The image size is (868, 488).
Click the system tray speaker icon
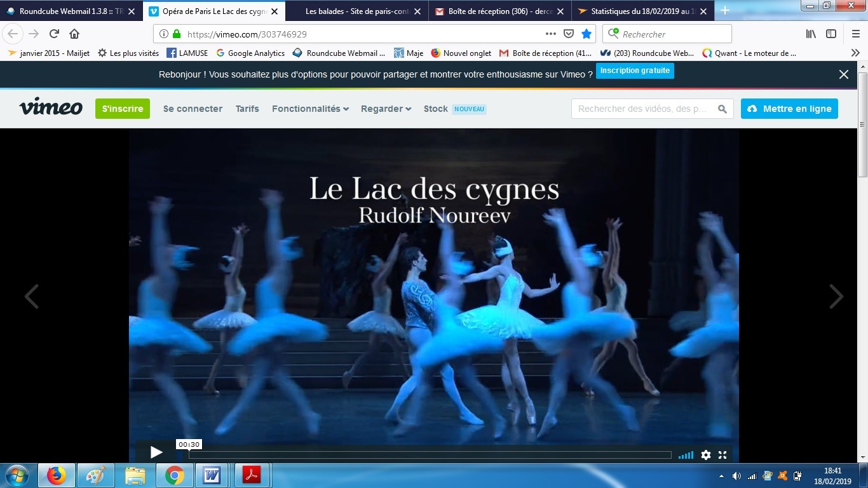(736, 476)
